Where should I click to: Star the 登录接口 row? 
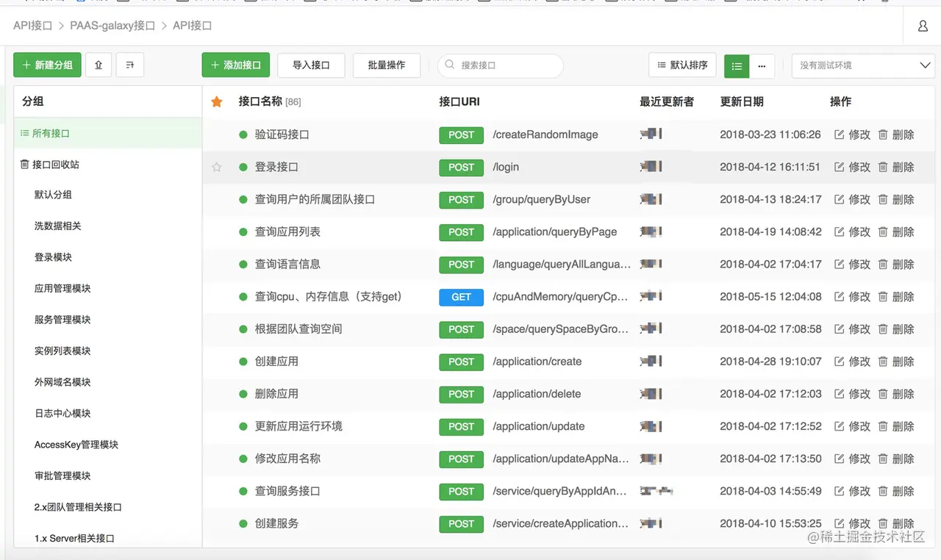coord(217,167)
